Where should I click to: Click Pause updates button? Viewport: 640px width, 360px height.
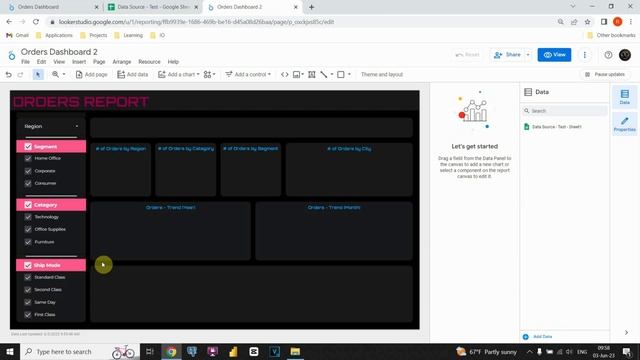[x=605, y=74]
